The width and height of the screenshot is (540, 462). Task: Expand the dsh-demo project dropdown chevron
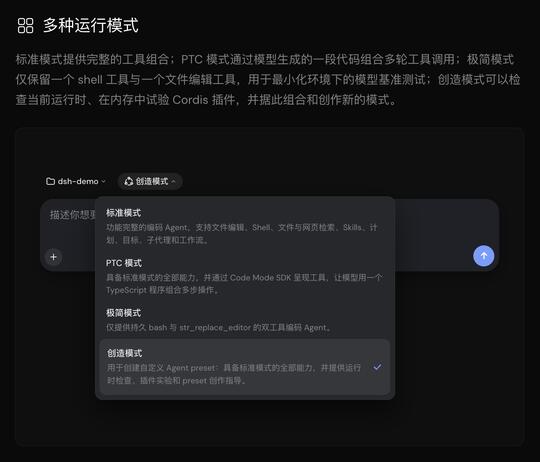103,181
